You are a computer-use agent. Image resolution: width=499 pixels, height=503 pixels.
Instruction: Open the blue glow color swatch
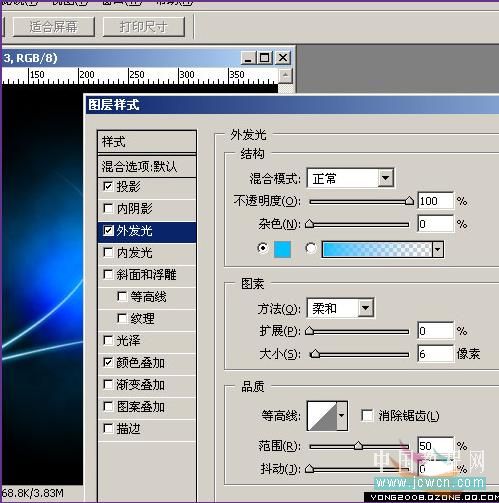tap(282, 249)
